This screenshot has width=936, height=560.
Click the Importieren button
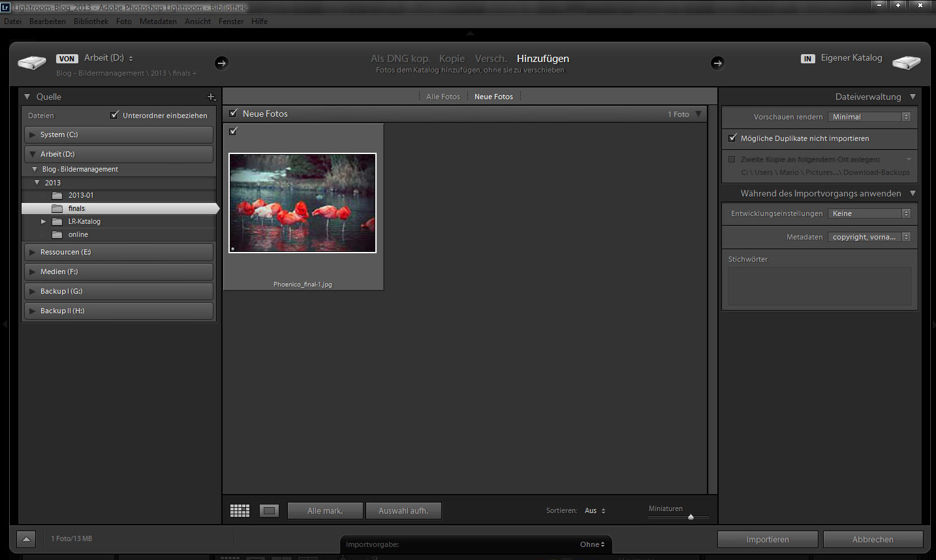pos(768,540)
